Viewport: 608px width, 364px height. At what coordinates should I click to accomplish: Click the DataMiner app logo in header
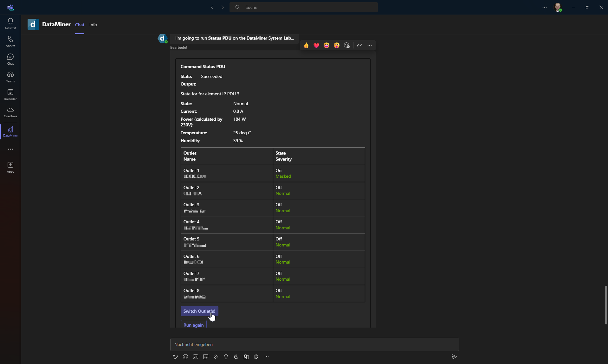click(x=33, y=24)
